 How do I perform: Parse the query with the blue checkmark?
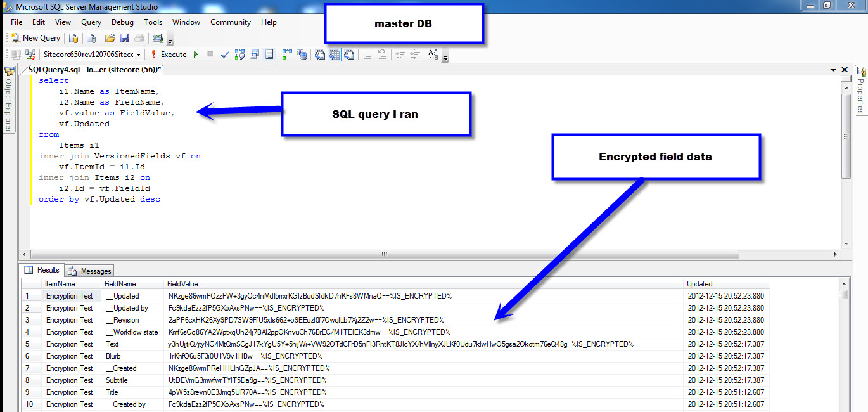pyautogui.click(x=224, y=55)
